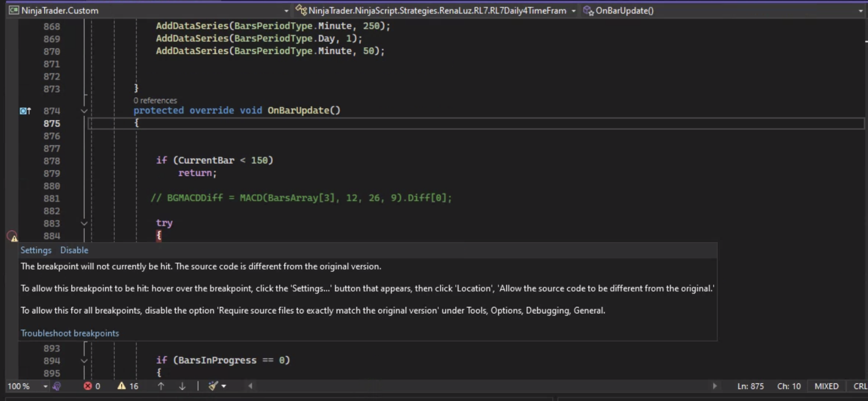Click the left arrow of the horizontal scrollbar

pos(250,386)
